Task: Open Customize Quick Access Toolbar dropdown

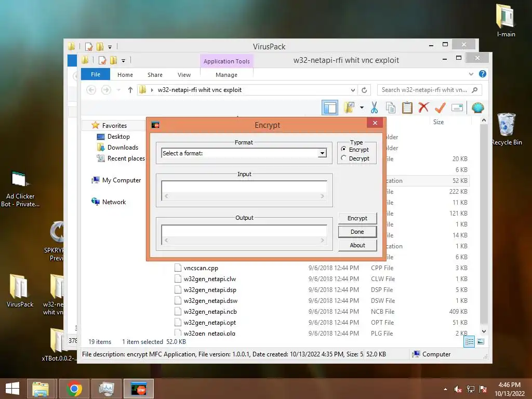Action: 124,61
